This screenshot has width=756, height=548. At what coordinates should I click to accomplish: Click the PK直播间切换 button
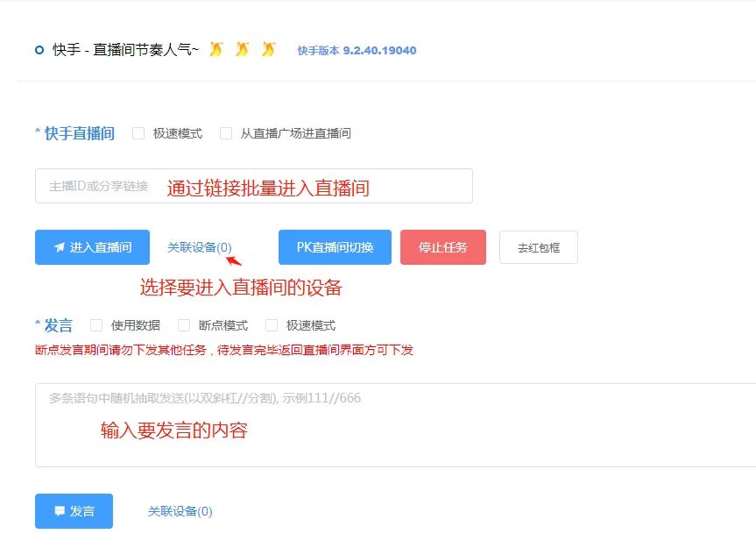tap(336, 247)
